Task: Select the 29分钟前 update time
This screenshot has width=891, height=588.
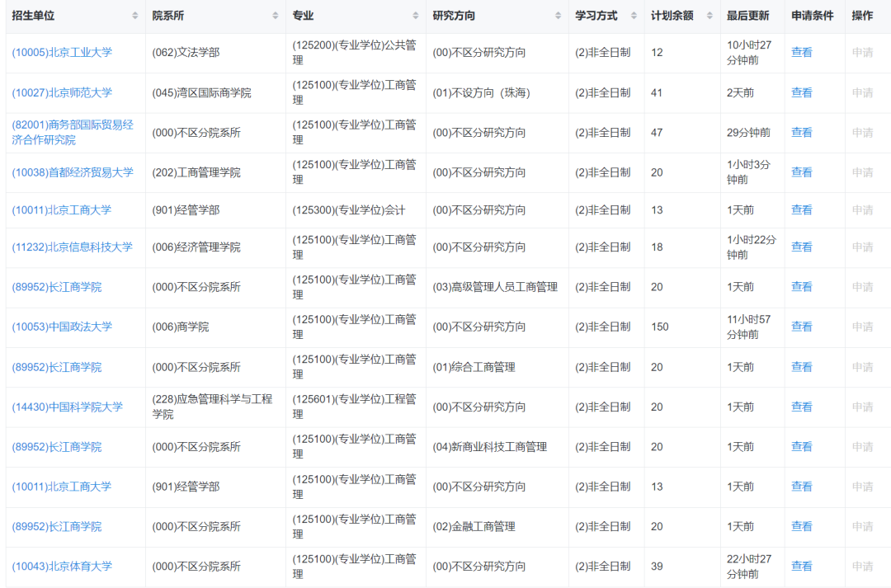Action: 749,133
